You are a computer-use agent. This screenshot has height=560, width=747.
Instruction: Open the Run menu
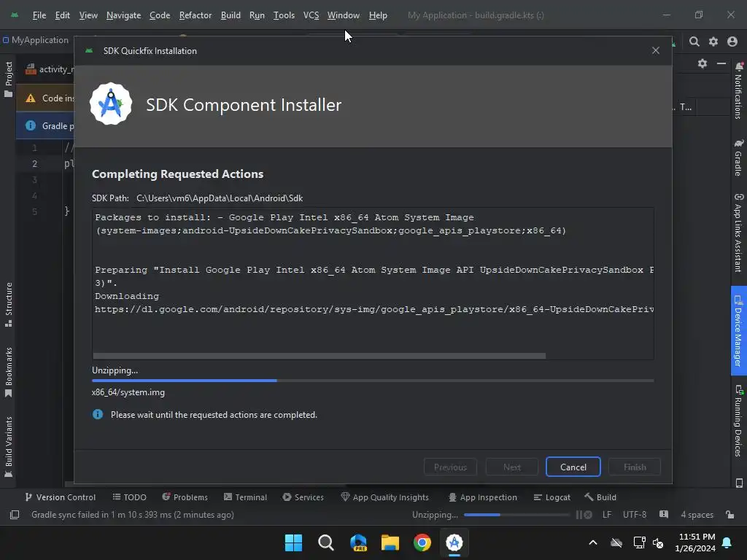pyautogui.click(x=257, y=15)
